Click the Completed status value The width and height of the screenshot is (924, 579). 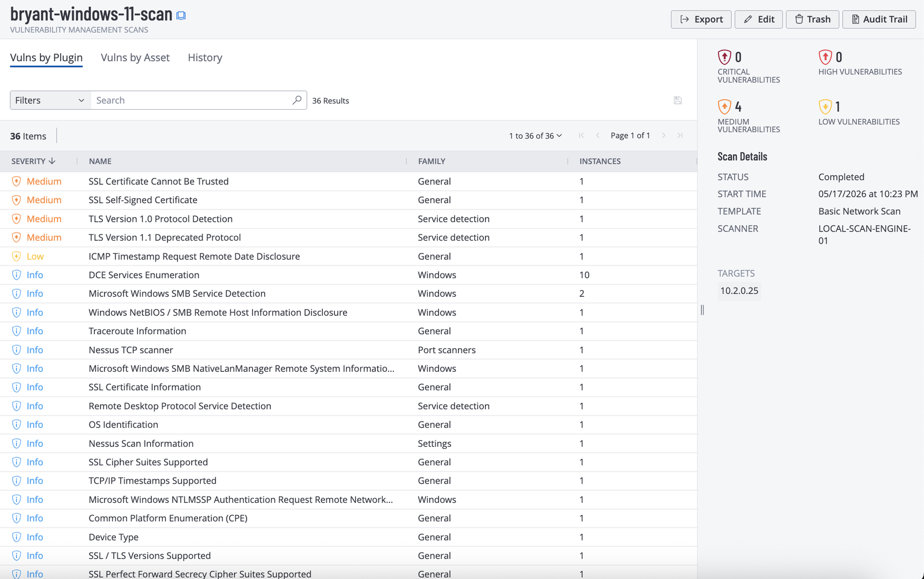coord(841,177)
